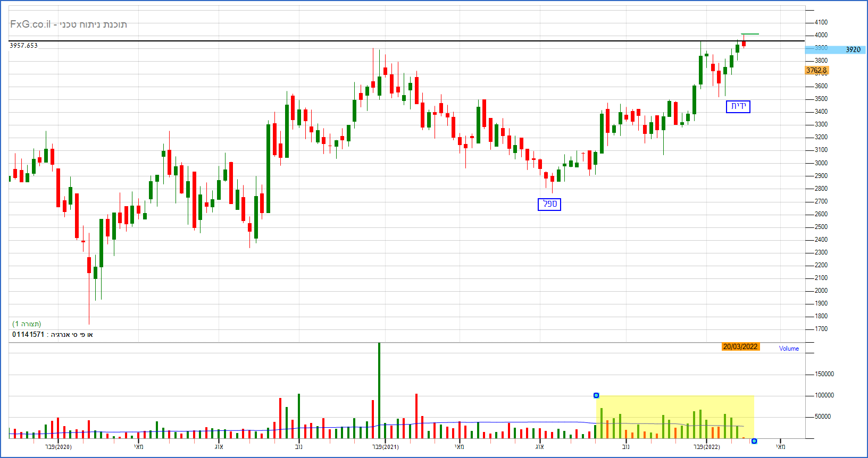This screenshot has width=868, height=458.
Task: Click the stock name "או פי סי אנרגיה : 01141571"
Action: click(x=53, y=334)
